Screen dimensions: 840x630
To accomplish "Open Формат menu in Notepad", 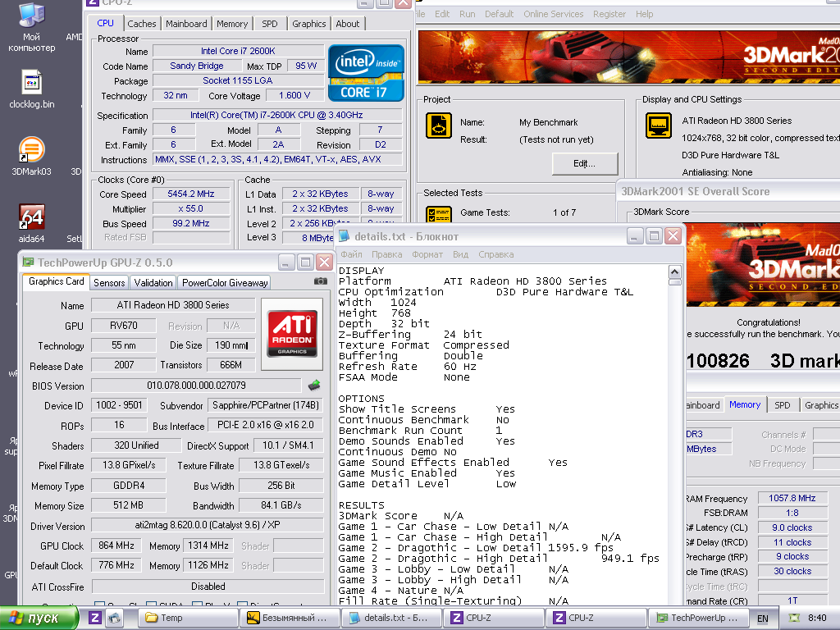I will [x=427, y=254].
